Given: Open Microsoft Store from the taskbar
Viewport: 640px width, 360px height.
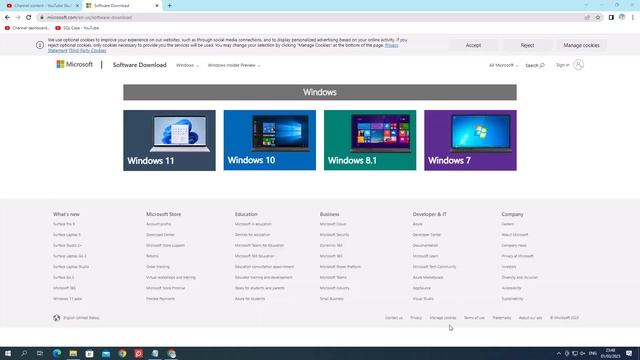Looking at the screenshot, I should (89, 353).
